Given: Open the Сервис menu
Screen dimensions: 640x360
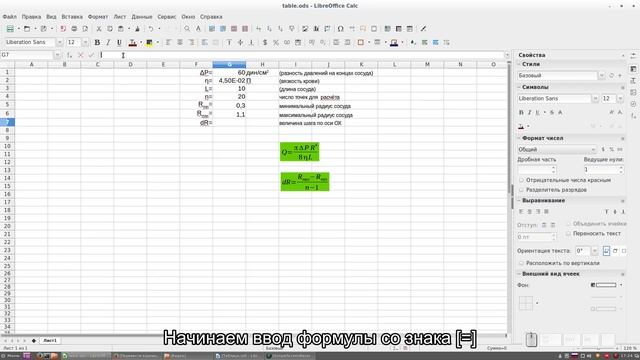Looking at the screenshot, I should click(x=167, y=17).
